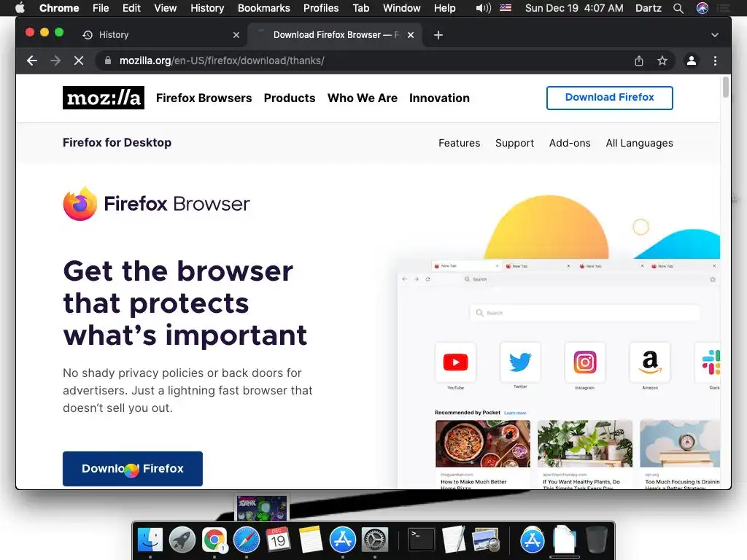Click the Mozilla logo
The width and height of the screenshot is (747, 560).
[104, 98]
